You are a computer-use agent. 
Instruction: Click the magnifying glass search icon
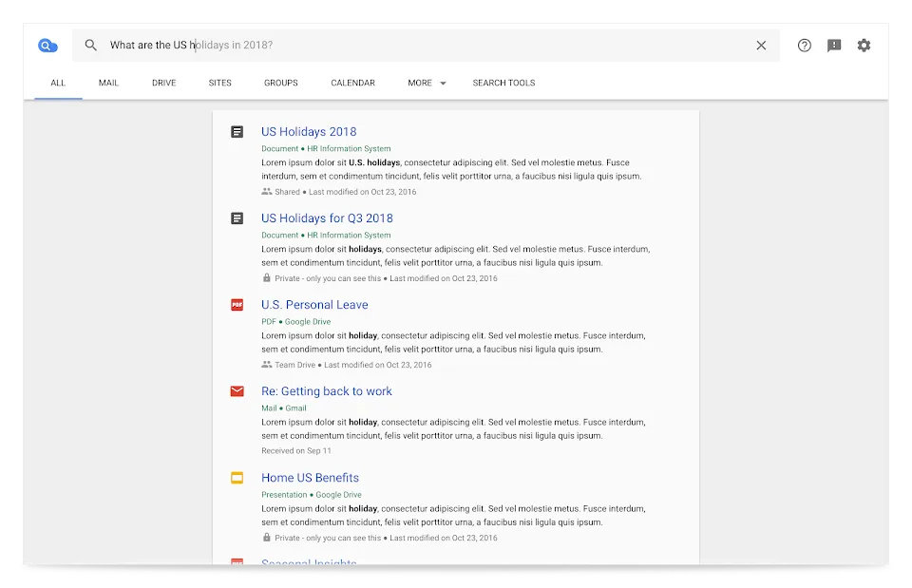tap(91, 45)
